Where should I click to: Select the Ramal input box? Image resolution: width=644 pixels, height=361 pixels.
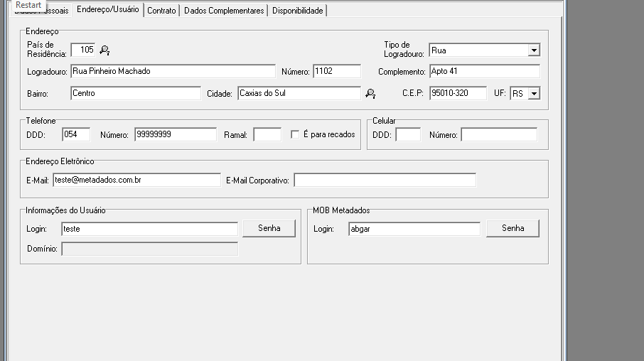tap(267, 134)
